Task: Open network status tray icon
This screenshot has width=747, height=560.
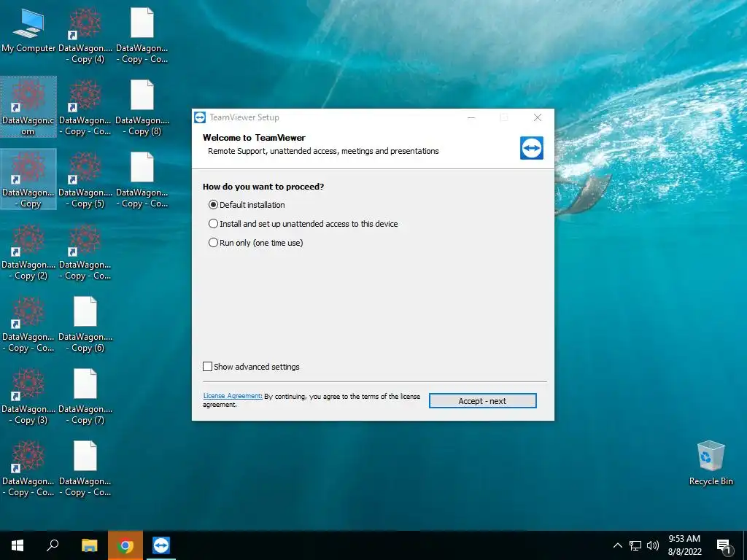Action: (x=635, y=545)
